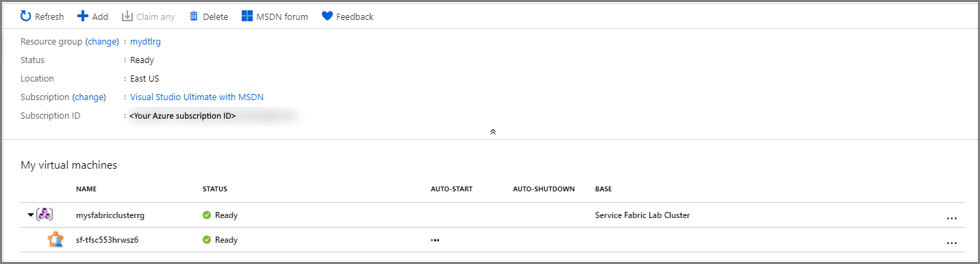Click the Feedback heart icon

(x=327, y=16)
